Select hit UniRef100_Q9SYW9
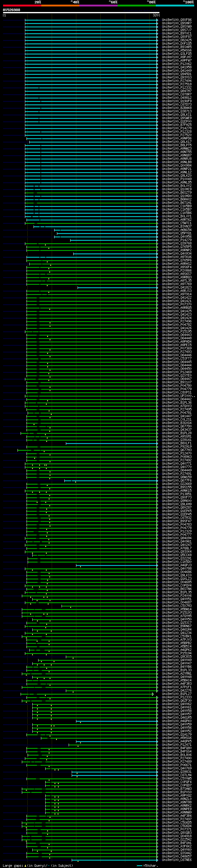 [177, 26]
